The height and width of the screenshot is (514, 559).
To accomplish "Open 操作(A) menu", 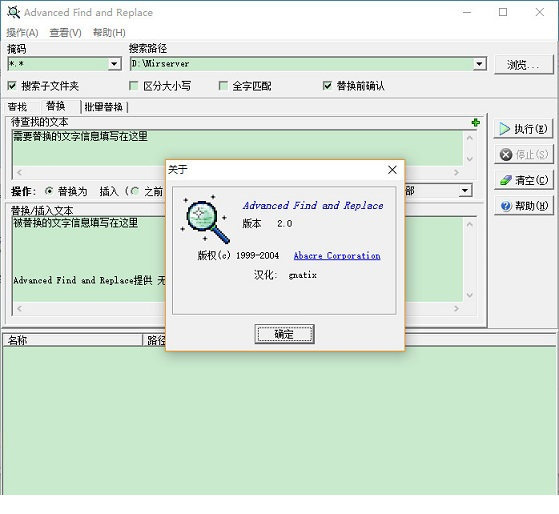I will click(x=22, y=33).
